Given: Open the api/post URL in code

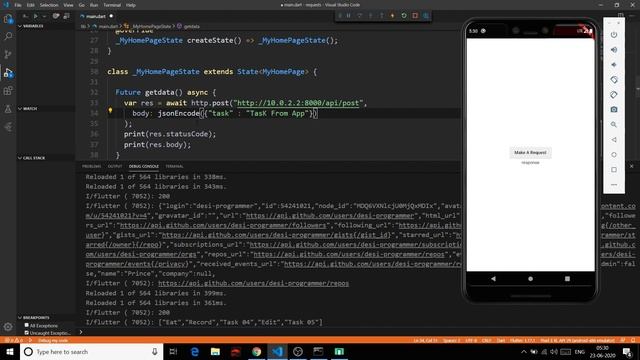Looking at the screenshot, I should tap(298, 103).
